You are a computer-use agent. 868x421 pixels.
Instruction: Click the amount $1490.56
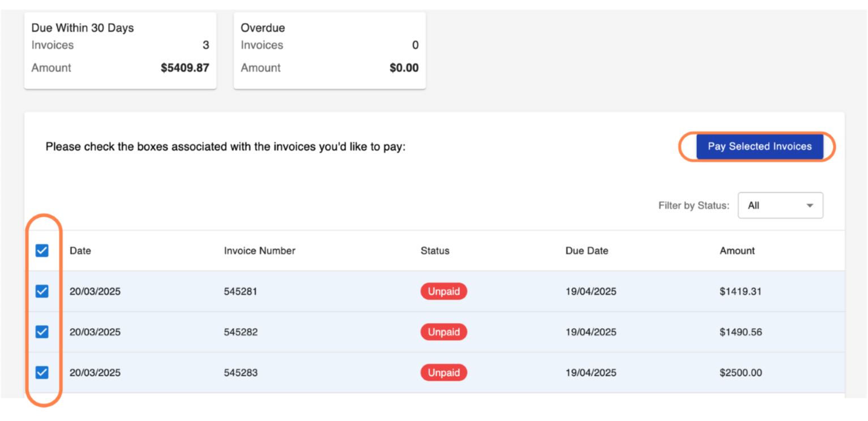[741, 332]
